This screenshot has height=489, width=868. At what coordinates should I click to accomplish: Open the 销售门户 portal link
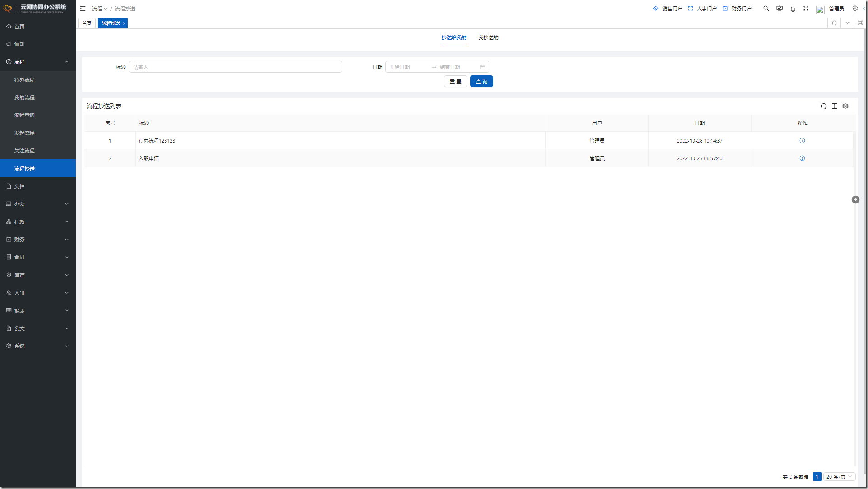[x=668, y=9]
